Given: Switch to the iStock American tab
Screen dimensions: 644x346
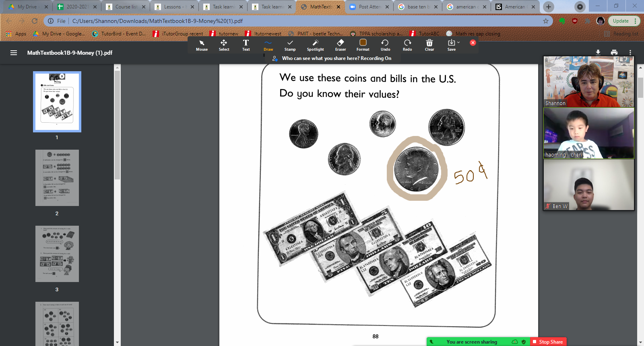Looking at the screenshot, I should (x=516, y=7).
